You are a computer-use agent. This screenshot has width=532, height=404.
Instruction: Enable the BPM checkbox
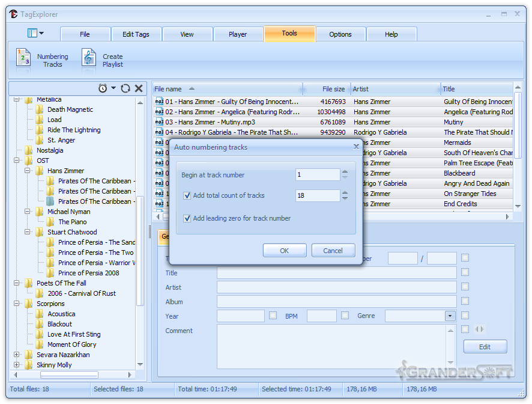[x=273, y=315]
